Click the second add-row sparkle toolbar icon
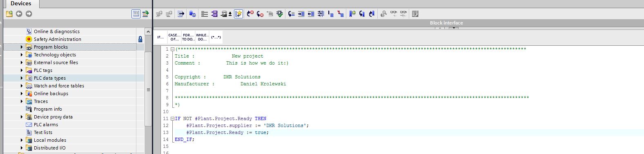Image resolution: width=644 pixels, height=154 pixels. pyautogui.click(x=169, y=14)
